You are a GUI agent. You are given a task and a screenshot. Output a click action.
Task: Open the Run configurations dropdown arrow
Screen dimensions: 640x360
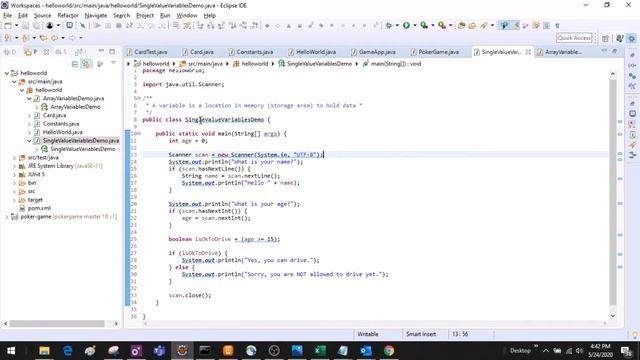[x=415, y=25]
